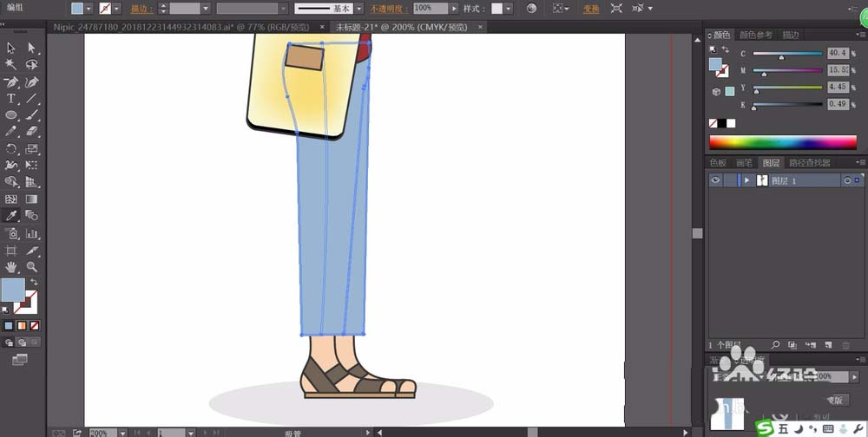
Task: Open the 描边 panel tab
Action: coord(790,35)
